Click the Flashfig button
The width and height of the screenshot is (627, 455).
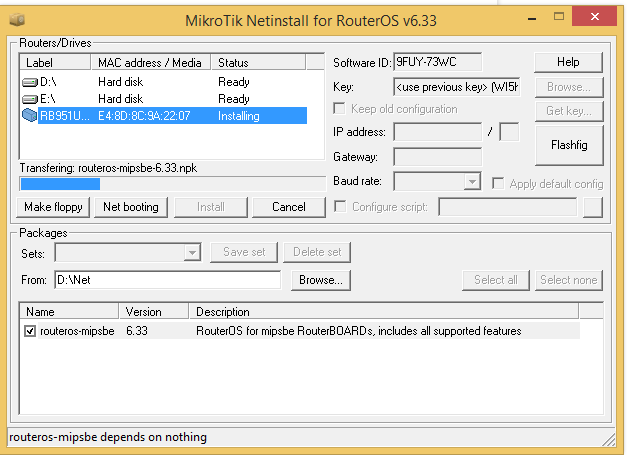pyautogui.click(x=569, y=145)
